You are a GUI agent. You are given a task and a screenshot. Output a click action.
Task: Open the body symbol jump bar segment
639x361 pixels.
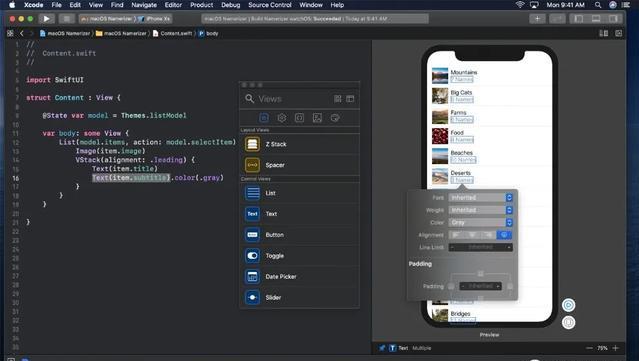[208, 33]
